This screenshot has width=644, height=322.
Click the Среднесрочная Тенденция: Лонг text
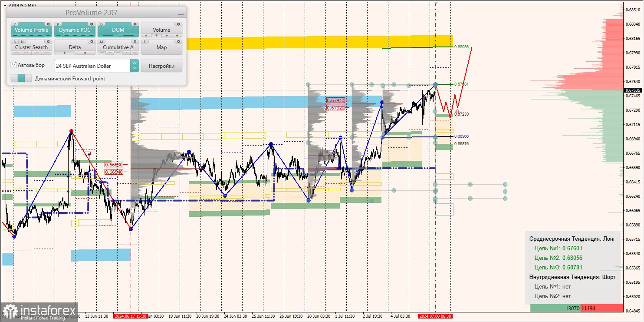click(x=572, y=239)
